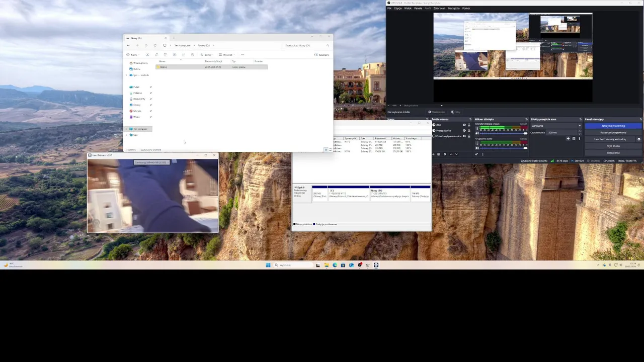The width and height of the screenshot is (644, 362).
Task: Toggle lock on don source
Action: click(x=469, y=125)
